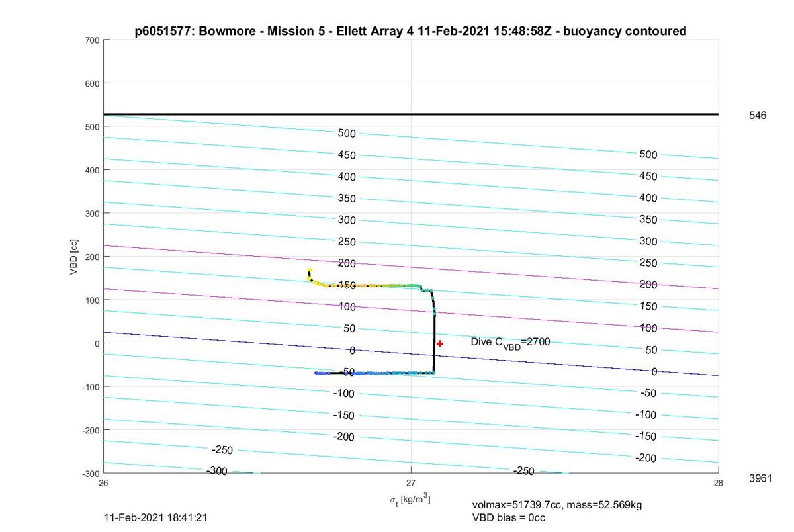Viewport: 794px width, 532px height.
Task: Click the x-axis tick label 28
Action: coord(719,483)
